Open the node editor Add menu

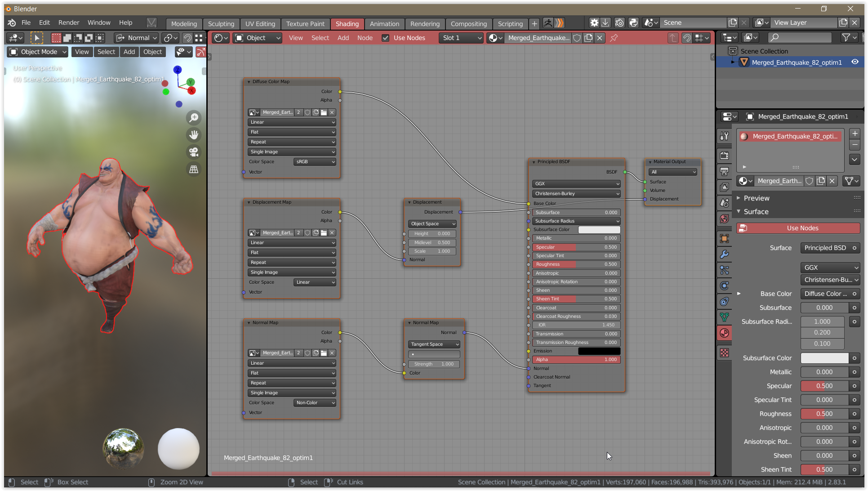click(x=343, y=38)
